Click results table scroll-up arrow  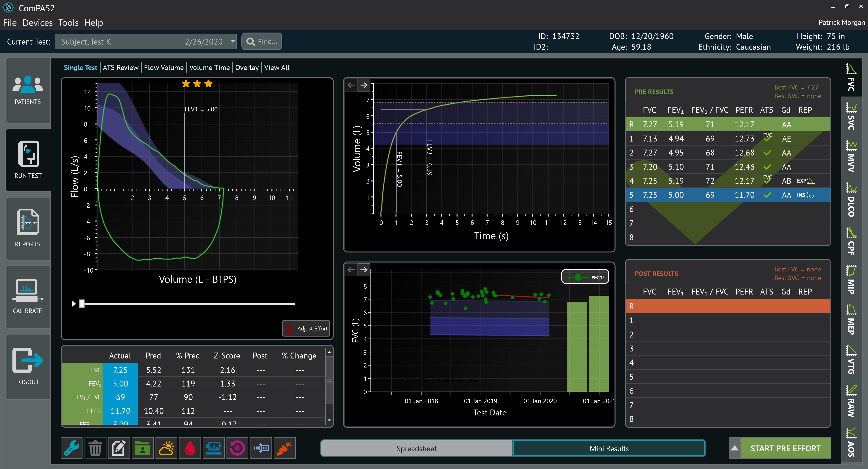click(x=329, y=352)
